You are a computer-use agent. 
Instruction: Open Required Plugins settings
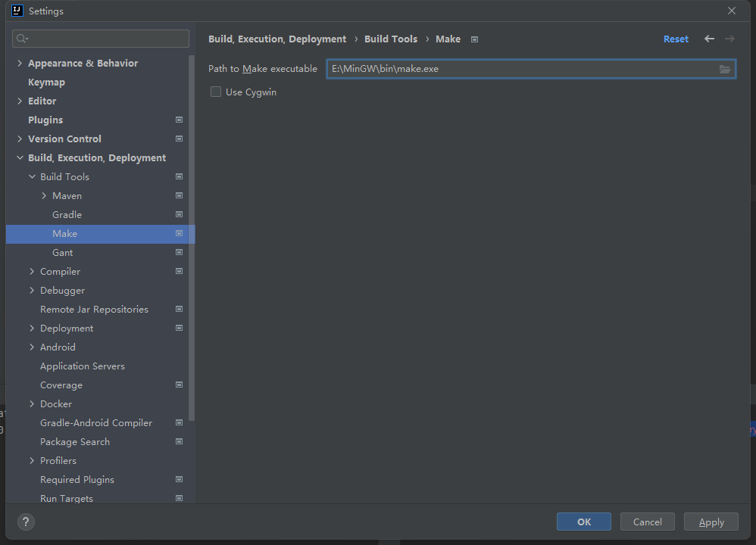pyautogui.click(x=77, y=479)
